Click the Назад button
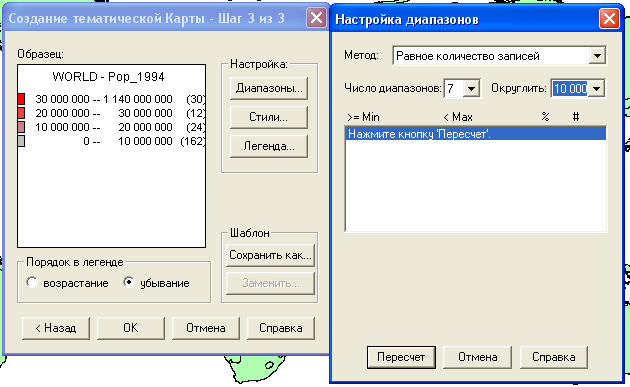 (56, 328)
